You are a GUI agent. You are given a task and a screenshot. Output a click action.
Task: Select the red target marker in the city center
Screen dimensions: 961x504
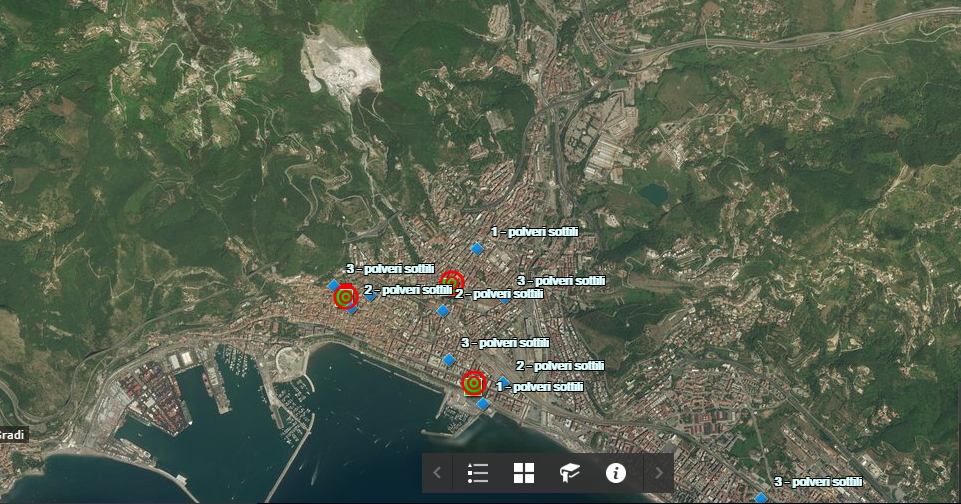coord(453,281)
